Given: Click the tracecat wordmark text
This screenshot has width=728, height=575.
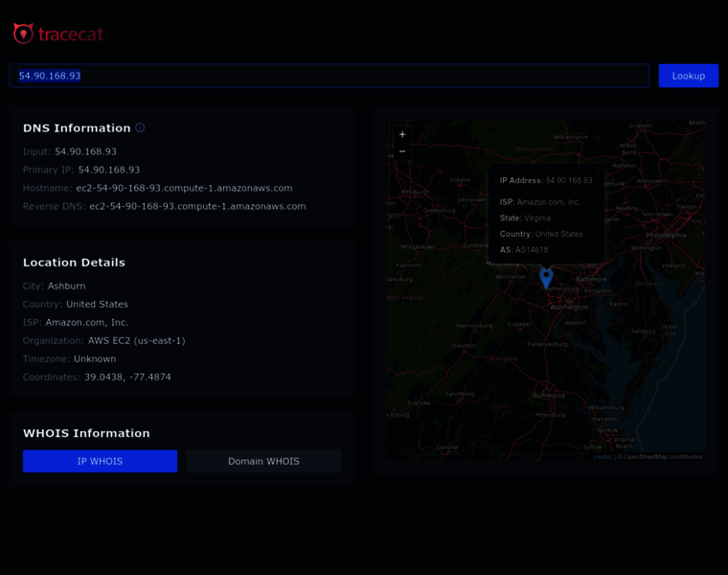Looking at the screenshot, I should pyautogui.click(x=70, y=34).
